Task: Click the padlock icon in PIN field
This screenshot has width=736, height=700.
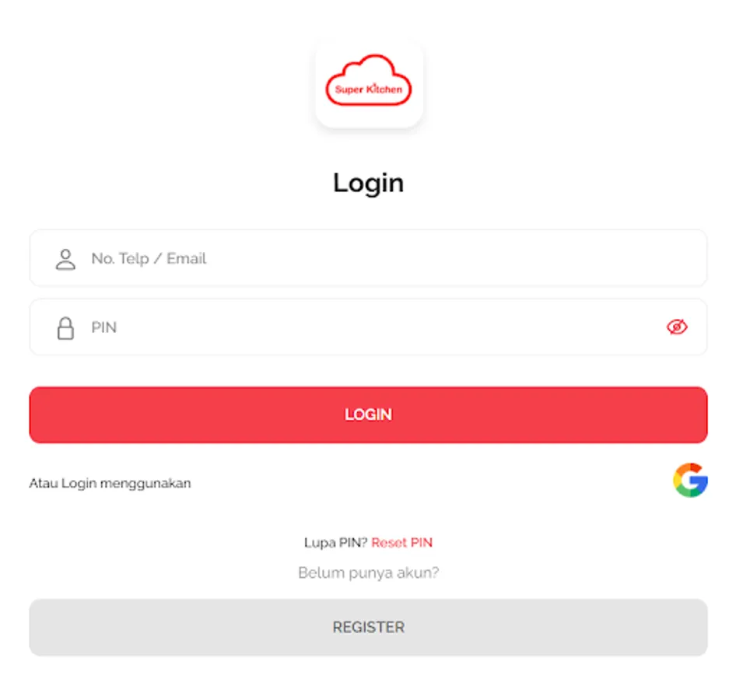Action: tap(65, 328)
